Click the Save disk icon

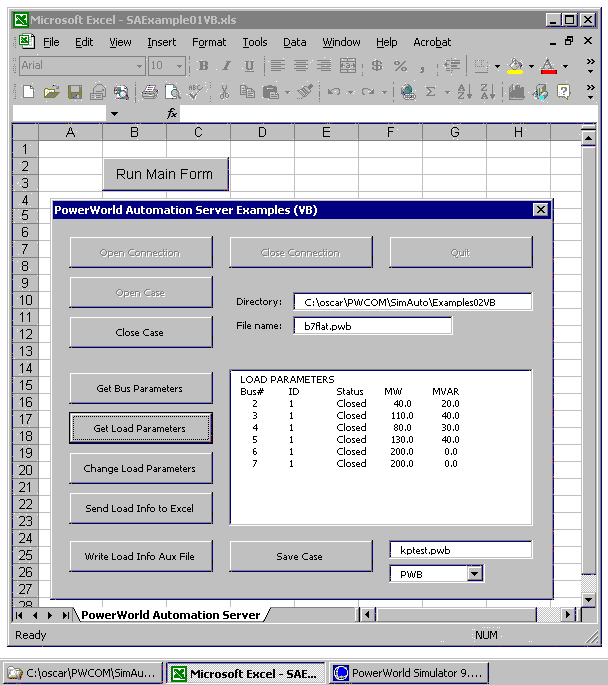(75, 92)
